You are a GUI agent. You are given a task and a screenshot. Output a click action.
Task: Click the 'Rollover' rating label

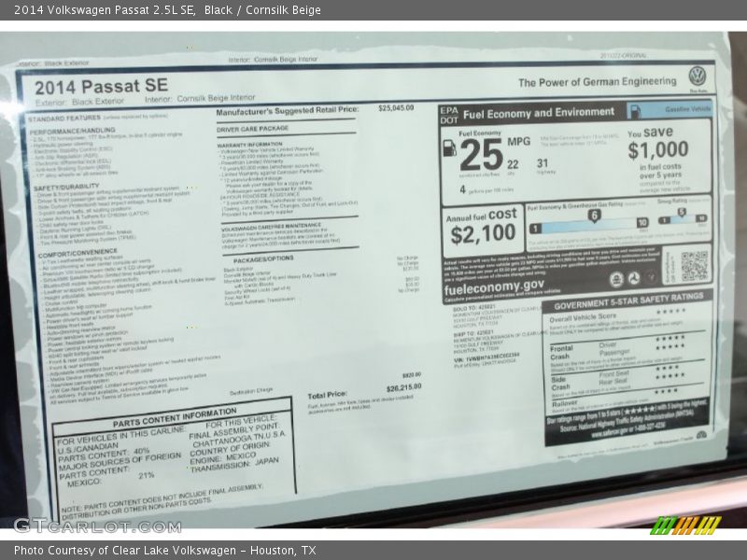(x=565, y=404)
